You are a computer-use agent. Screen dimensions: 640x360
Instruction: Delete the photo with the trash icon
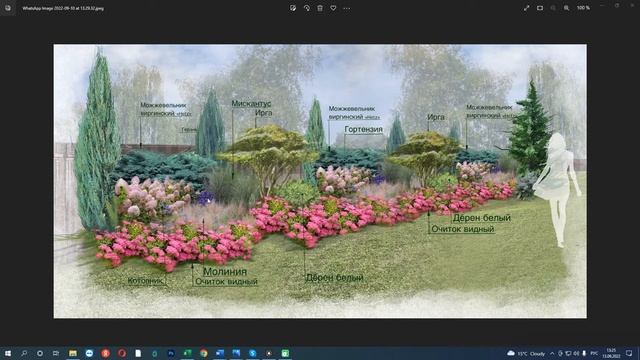pos(320,8)
